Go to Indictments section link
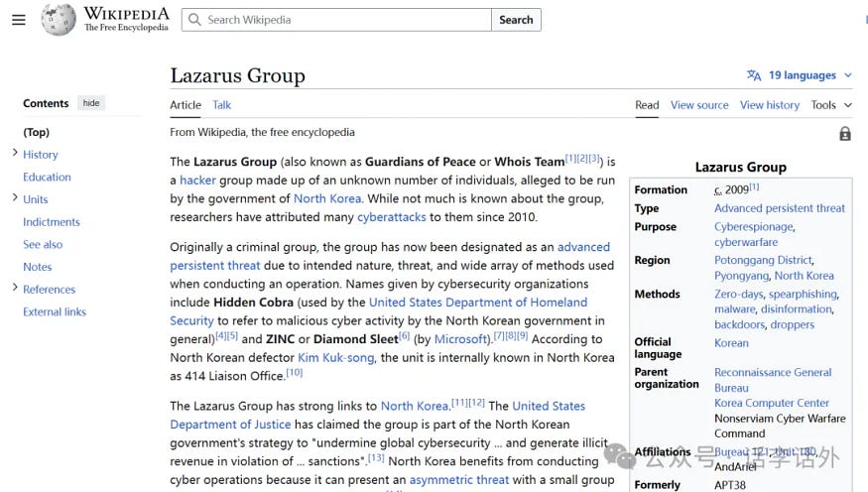This screenshot has height=492, width=868. [52, 222]
